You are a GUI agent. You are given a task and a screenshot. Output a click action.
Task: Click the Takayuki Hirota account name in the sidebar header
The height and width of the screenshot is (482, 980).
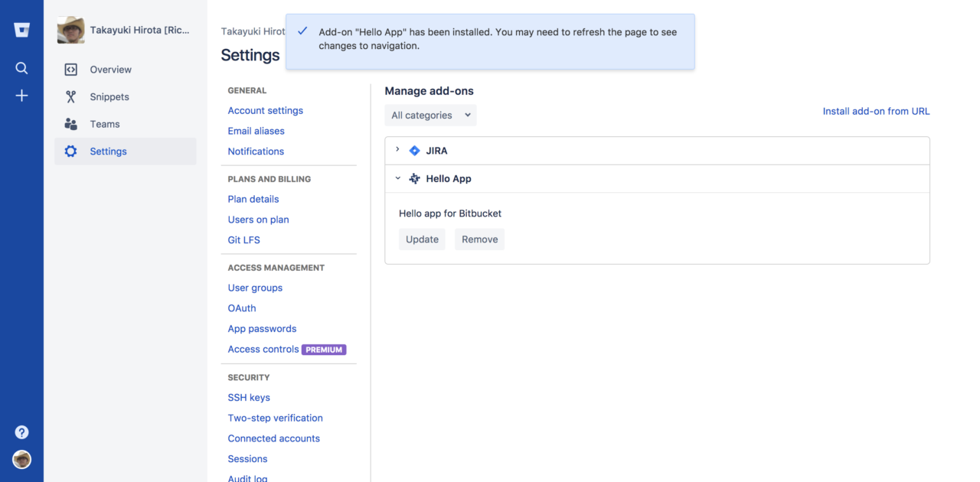139,30
